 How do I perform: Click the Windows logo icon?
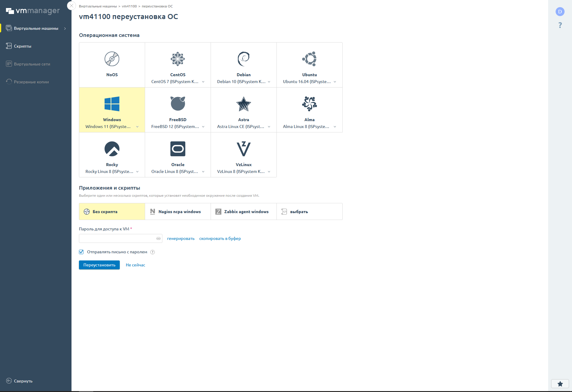coord(112,104)
